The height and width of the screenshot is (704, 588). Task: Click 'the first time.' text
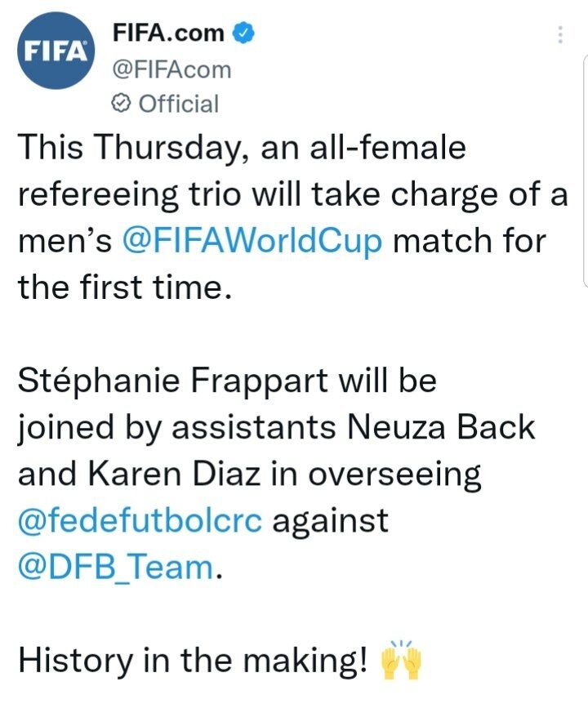point(118,288)
